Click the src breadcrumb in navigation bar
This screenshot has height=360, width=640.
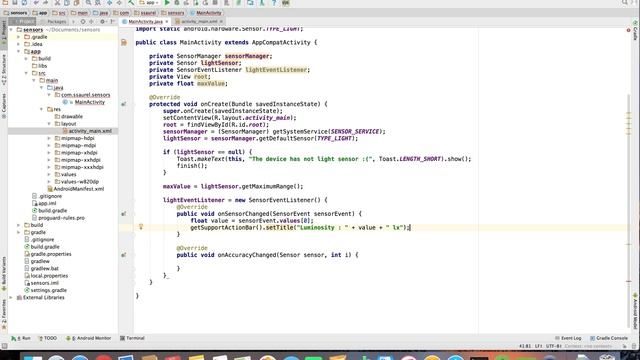59,13
